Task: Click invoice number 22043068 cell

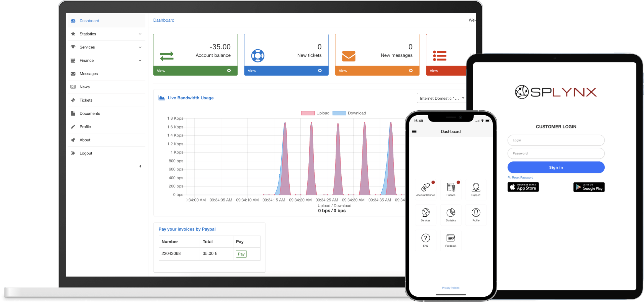Action: [179, 254]
